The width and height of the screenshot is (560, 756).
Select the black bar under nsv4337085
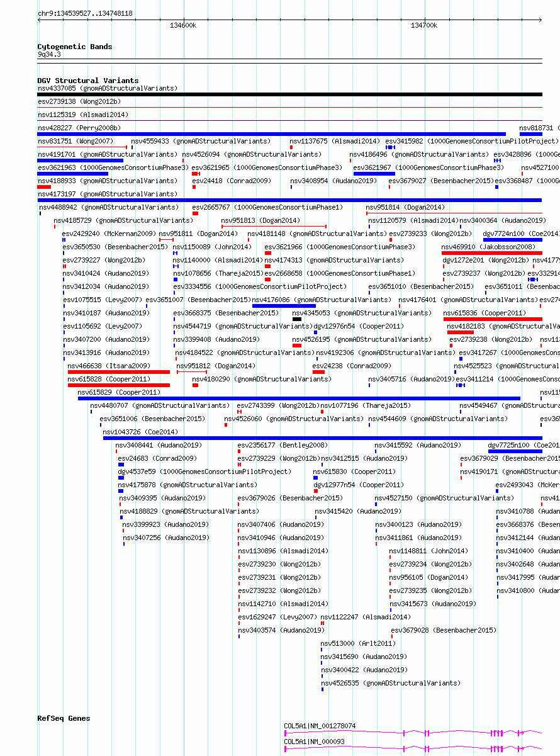tap(290, 94)
